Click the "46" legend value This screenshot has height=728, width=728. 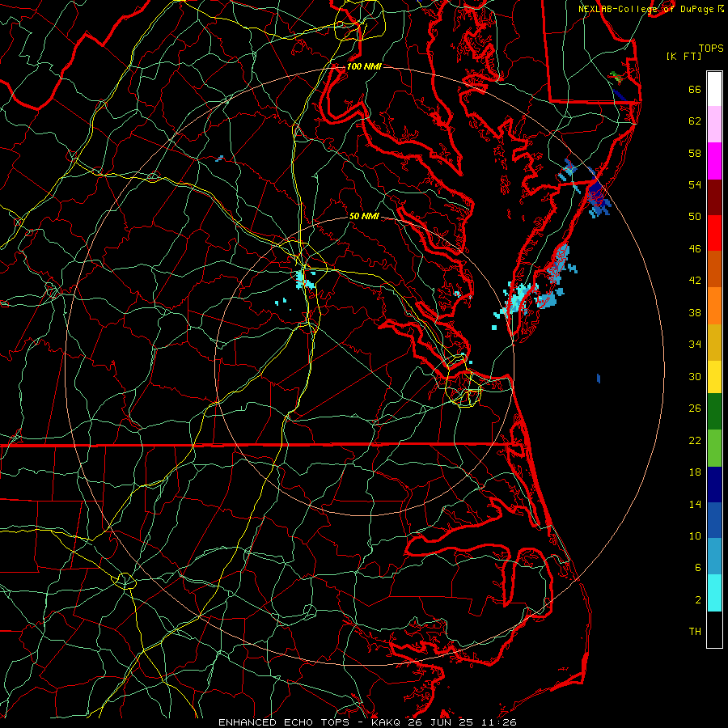pos(695,249)
